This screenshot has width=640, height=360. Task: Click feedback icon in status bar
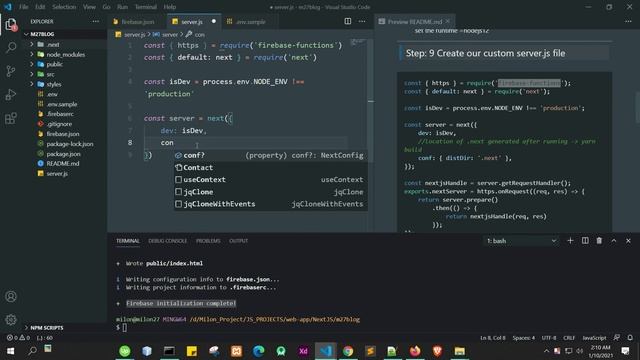[617, 338]
